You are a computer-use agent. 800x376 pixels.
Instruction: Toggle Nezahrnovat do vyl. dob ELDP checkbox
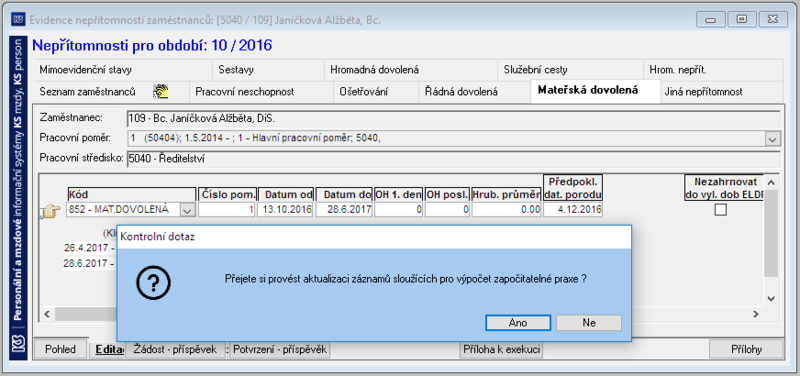pyautogui.click(x=720, y=210)
